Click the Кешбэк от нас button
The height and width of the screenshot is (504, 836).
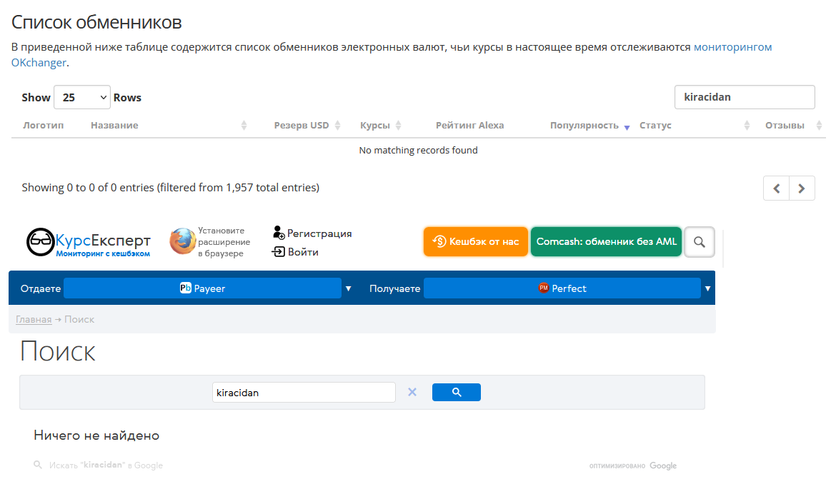[476, 241]
